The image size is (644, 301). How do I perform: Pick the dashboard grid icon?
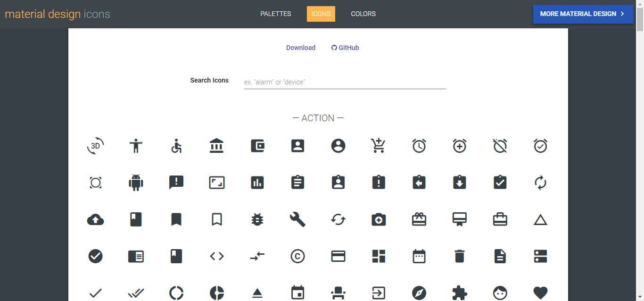coord(379,256)
